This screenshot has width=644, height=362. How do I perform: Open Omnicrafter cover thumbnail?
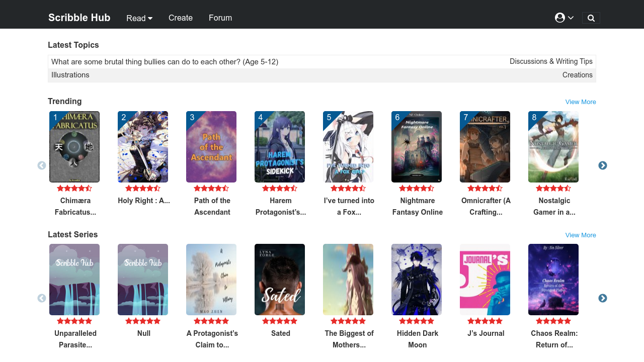pos(485,147)
